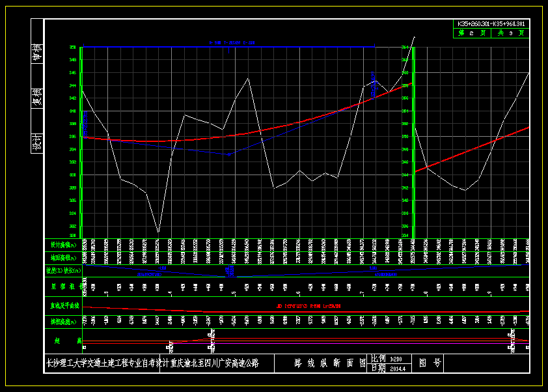Click the 图号 cell in title block
Viewport: 548px width, 392px height.
coord(430,363)
